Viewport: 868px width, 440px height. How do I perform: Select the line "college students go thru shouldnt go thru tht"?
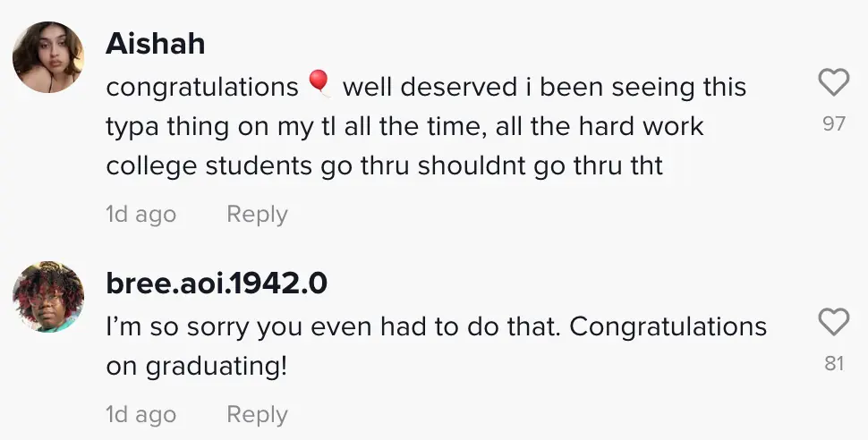point(384,165)
